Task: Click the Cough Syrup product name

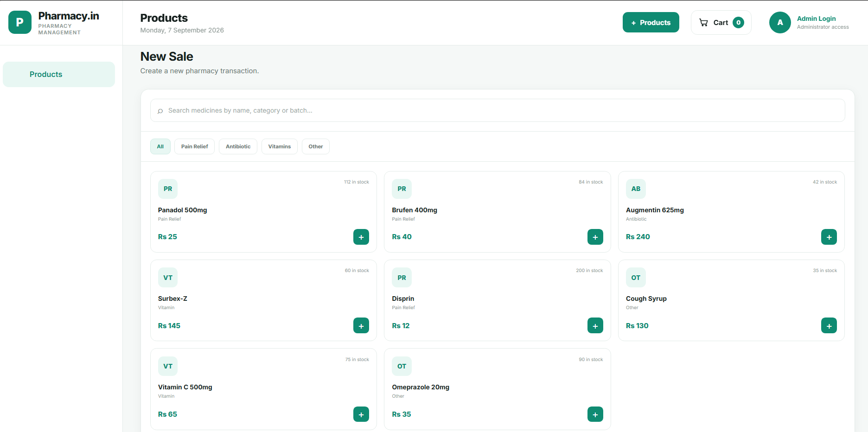Action: pyautogui.click(x=646, y=299)
